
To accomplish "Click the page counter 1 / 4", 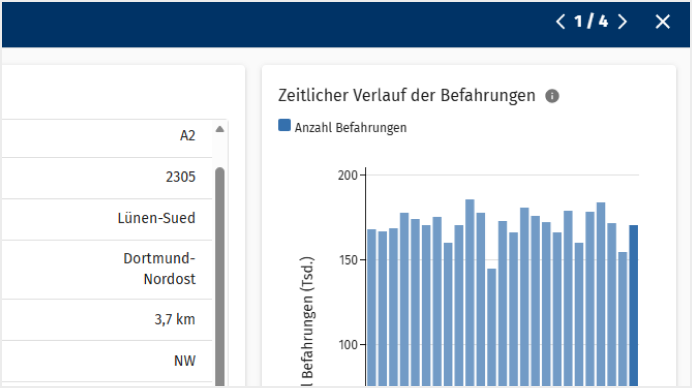I will point(591,22).
